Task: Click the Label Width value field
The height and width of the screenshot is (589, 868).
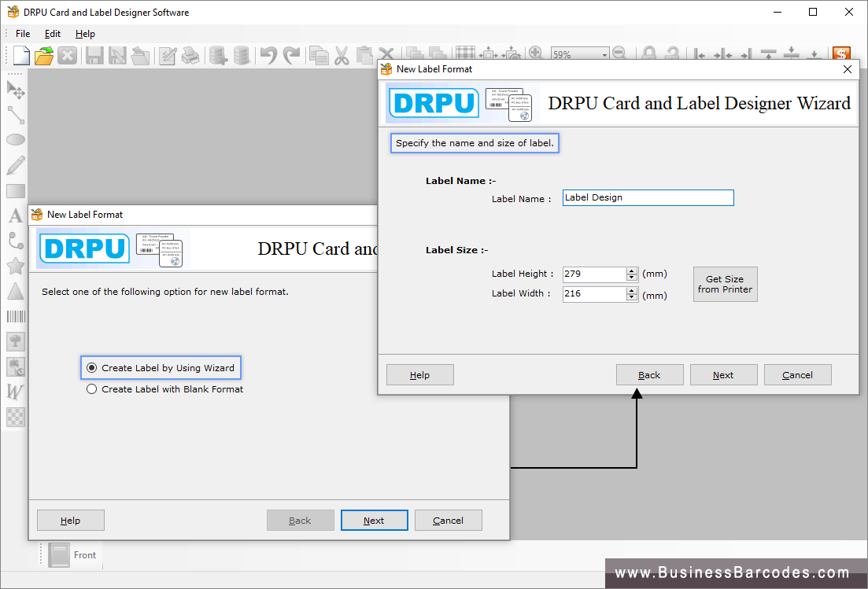Action: coord(594,294)
